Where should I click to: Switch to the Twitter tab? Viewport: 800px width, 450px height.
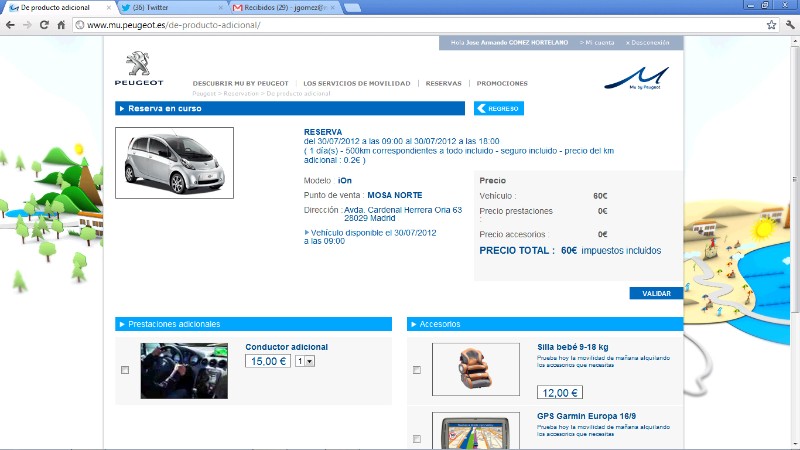pos(171,8)
